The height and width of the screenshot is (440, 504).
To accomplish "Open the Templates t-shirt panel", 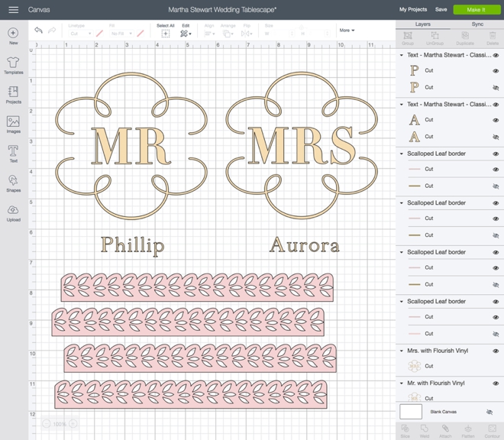I will click(13, 66).
